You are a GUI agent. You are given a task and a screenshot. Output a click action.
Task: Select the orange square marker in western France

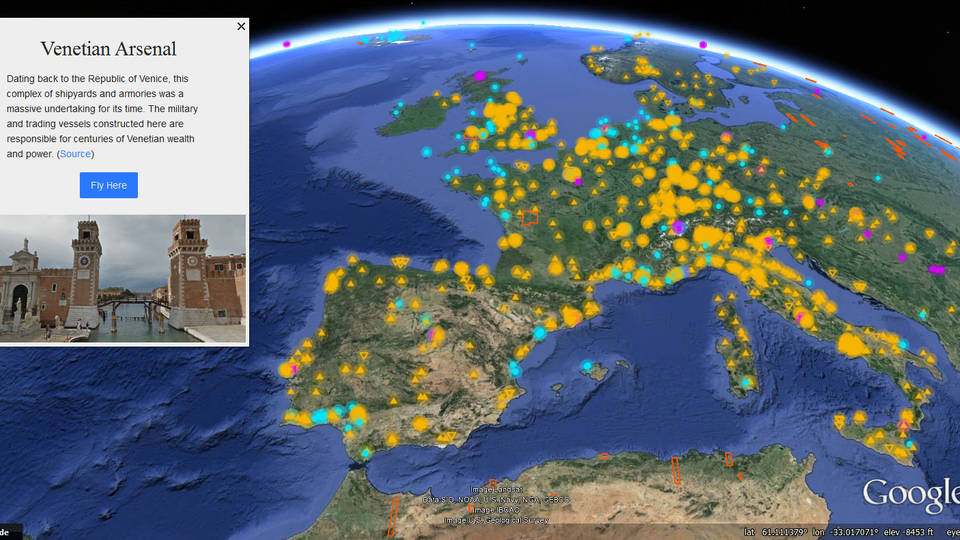coord(530,217)
